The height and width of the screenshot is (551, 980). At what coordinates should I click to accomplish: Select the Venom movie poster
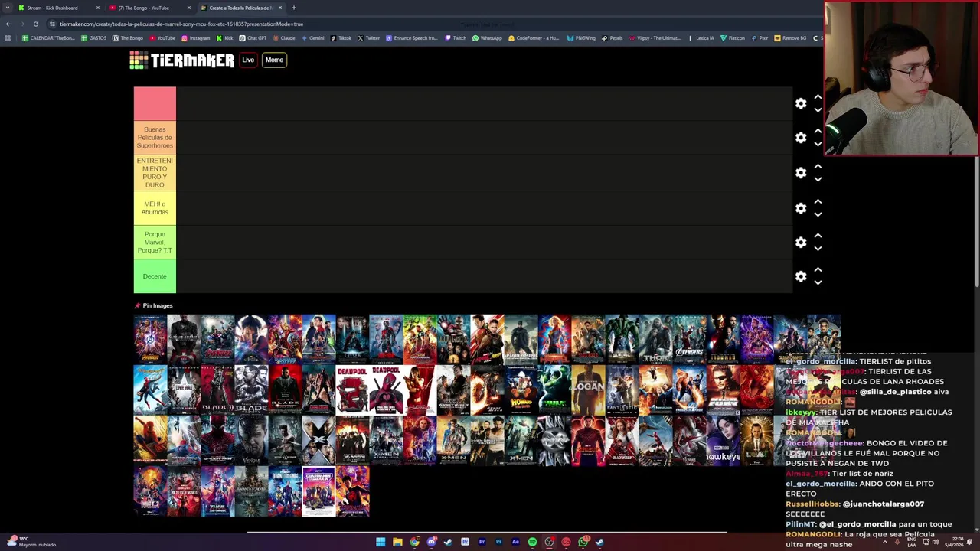pos(251,440)
